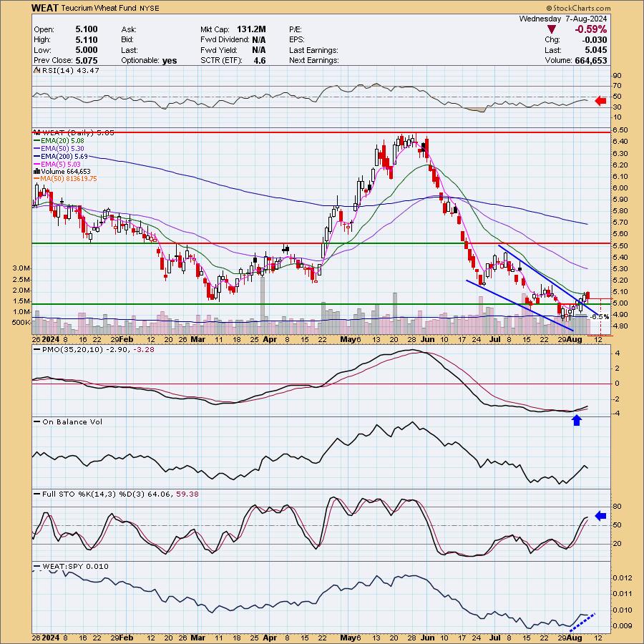Click the StockCharts.com copyright label
The height and width of the screenshot is (644, 644).
click(578, 8)
